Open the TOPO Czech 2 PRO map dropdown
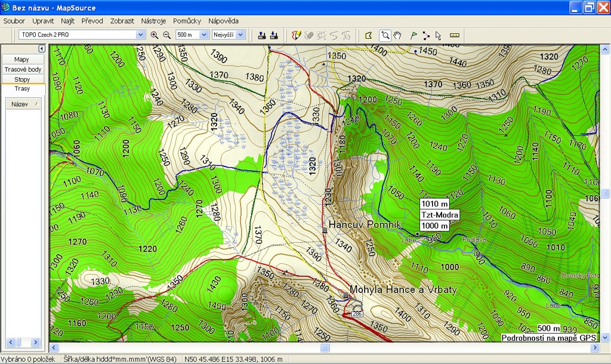Viewport: 611px width, 364px height. [x=141, y=35]
